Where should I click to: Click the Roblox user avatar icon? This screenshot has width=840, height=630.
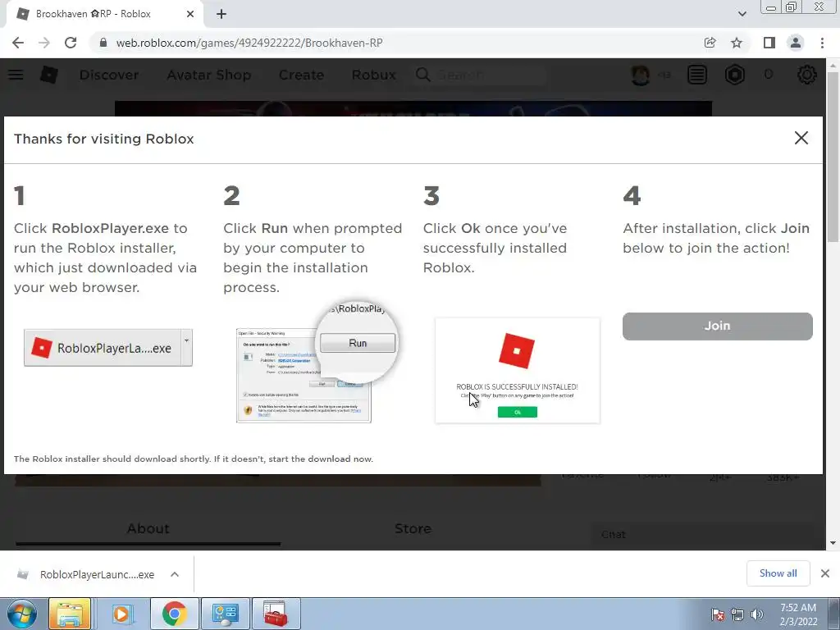coord(641,75)
